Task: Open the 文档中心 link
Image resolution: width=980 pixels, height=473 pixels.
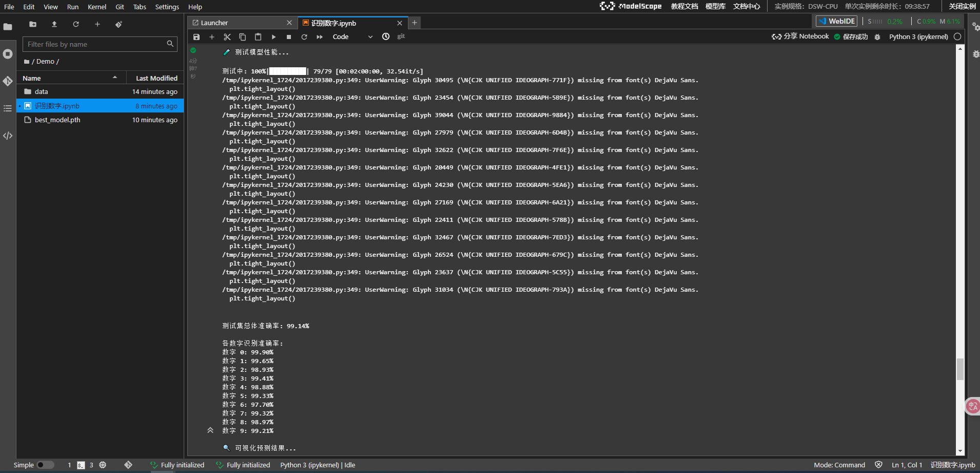Action: (747, 6)
